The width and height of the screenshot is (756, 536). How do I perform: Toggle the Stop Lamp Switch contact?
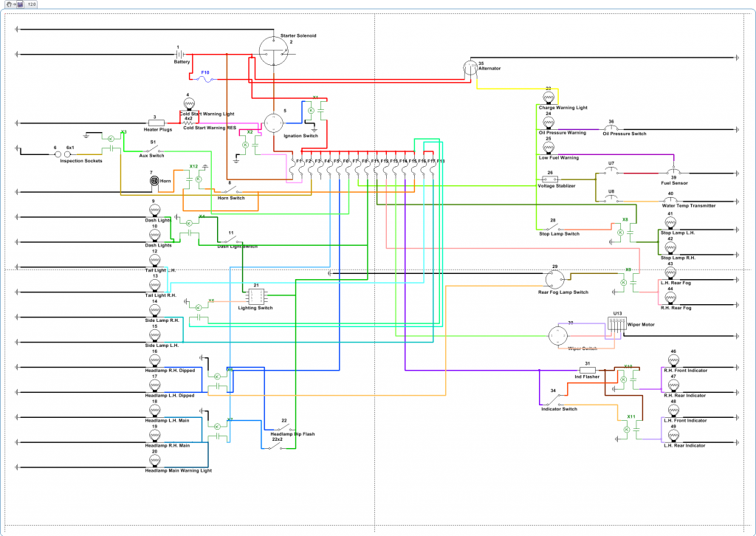click(554, 225)
